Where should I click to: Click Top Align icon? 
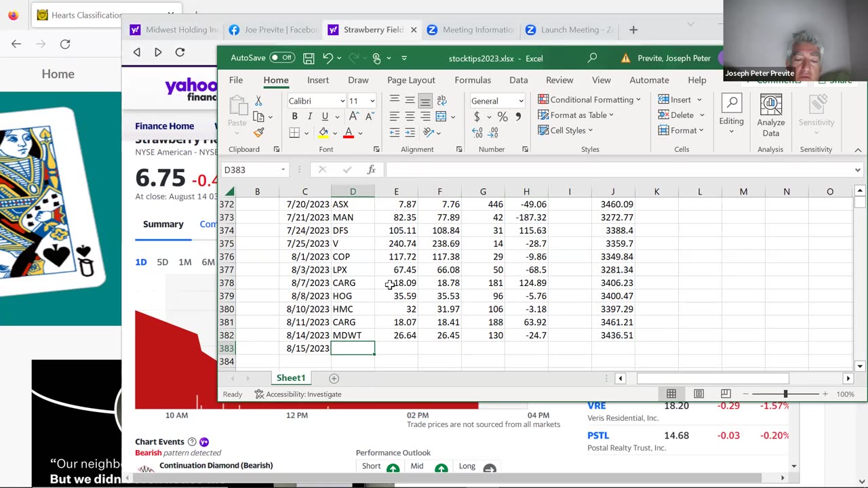coord(395,100)
